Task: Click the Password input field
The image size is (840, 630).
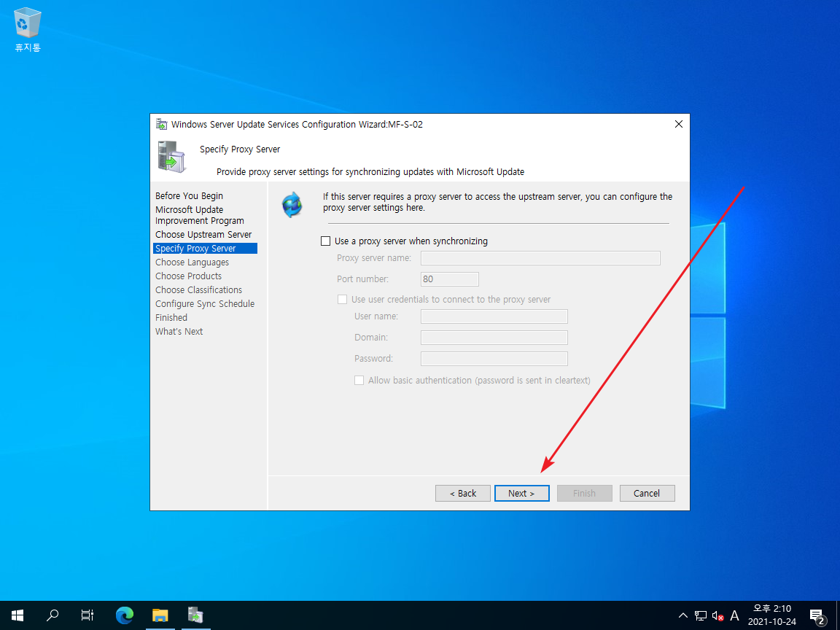Action: click(494, 359)
